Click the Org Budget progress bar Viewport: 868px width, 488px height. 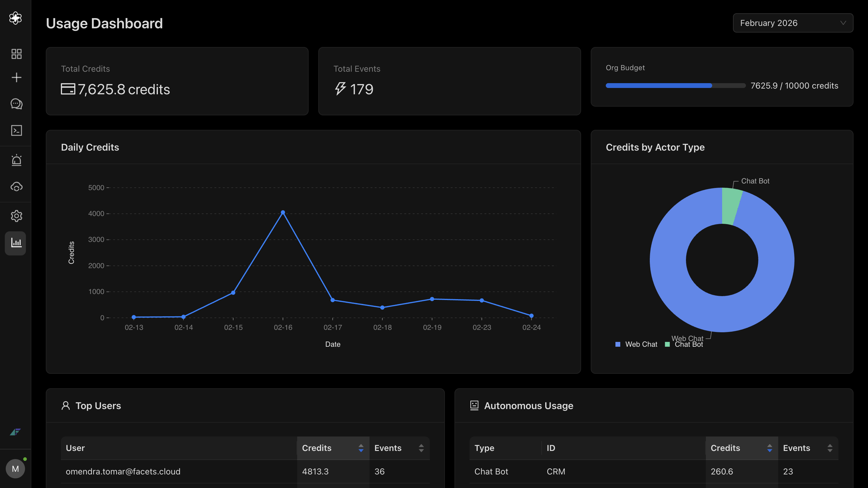(x=675, y=86)
